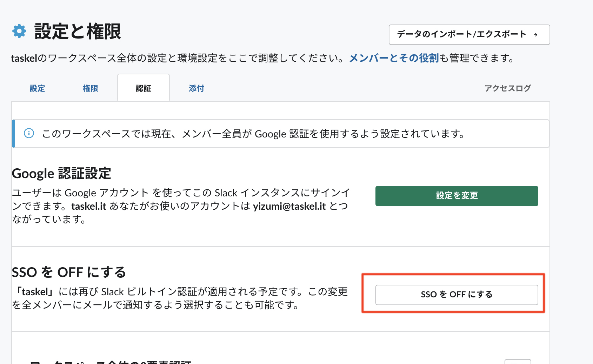This screenshot has width=593, height=364.
Task: Follow the メンバーとその役割 link
Action: click(x=394, y=58)
